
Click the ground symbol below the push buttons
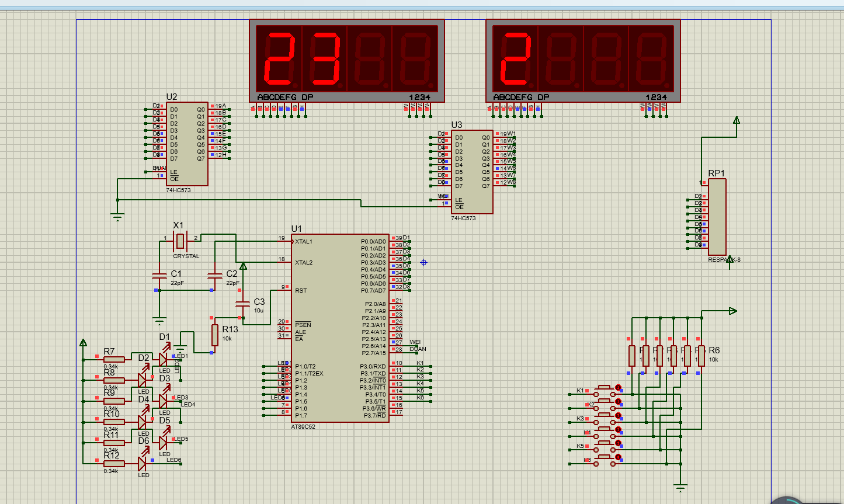680,487
